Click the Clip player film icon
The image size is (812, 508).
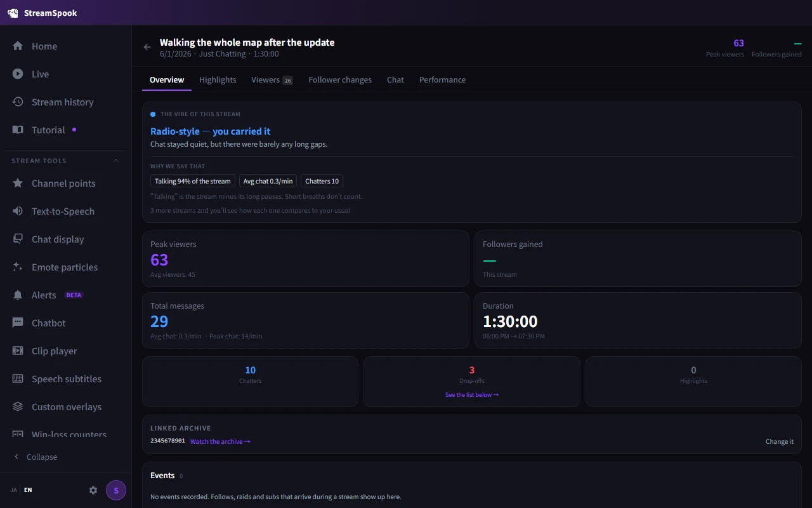coord(18,351)
